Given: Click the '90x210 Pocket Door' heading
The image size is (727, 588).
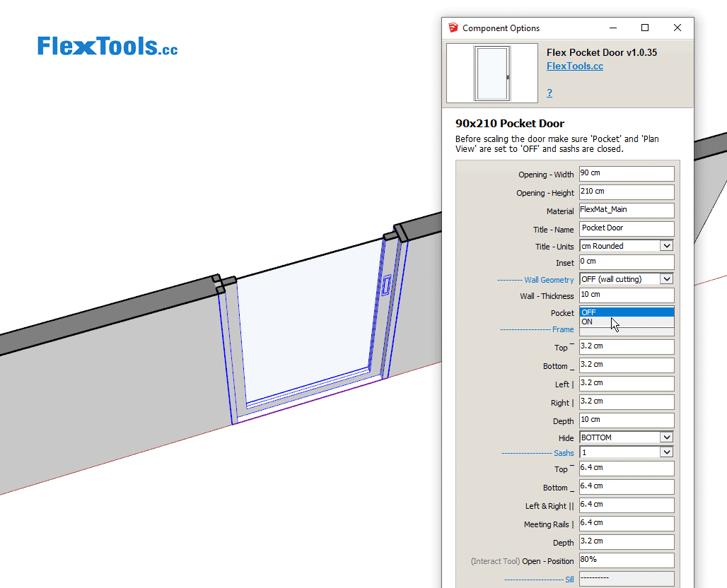Looking at the screenshot, I should (x=510, y=123).
